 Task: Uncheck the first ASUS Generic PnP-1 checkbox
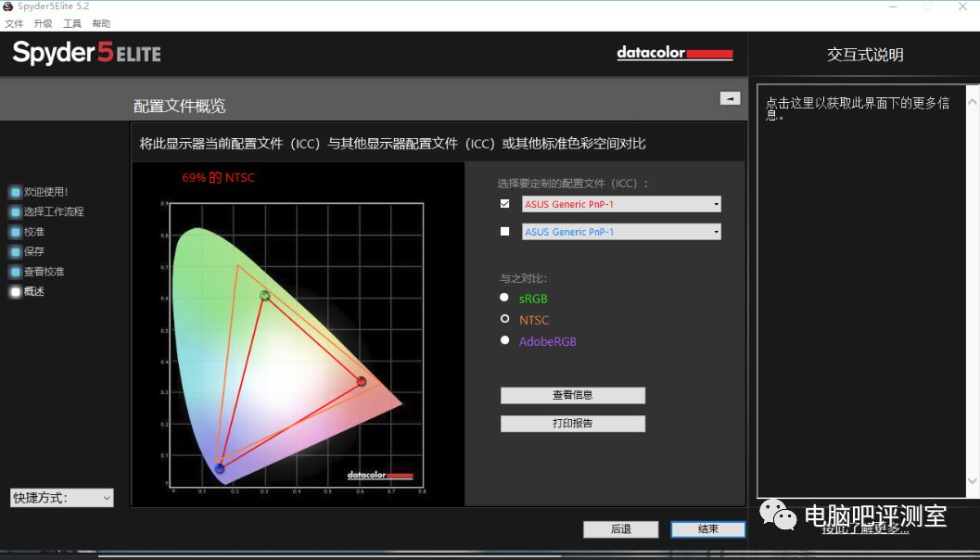coord(504,203)
